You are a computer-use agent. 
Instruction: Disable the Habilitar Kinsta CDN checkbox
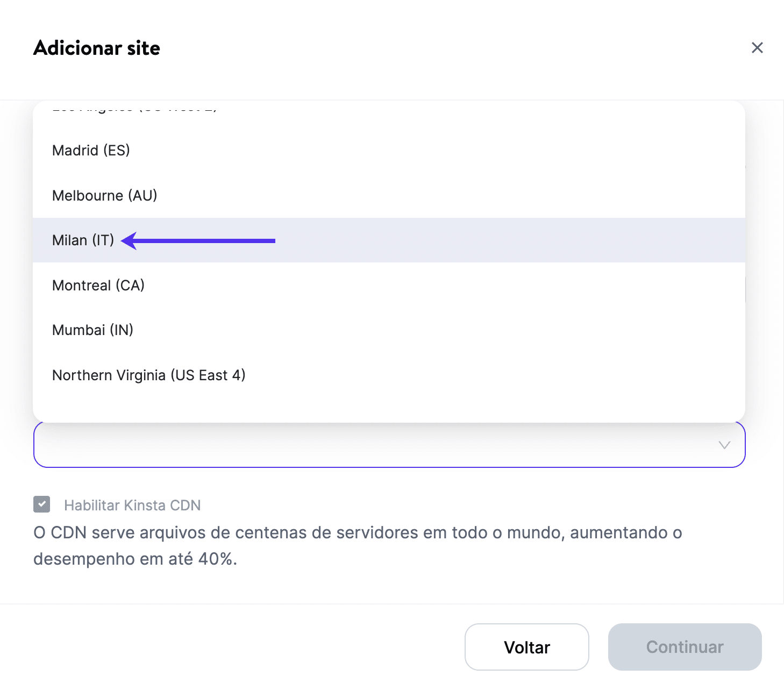(42, 504)
